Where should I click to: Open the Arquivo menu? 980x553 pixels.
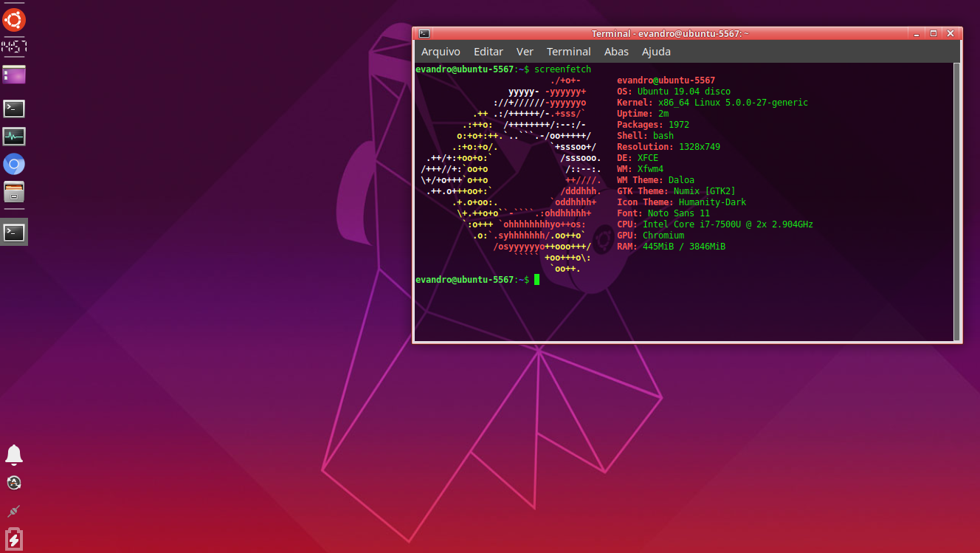(441, 52)
